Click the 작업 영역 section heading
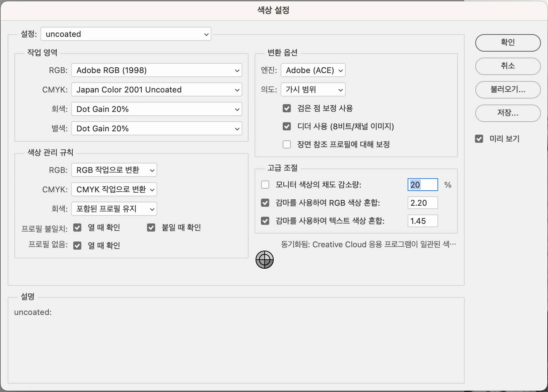 (x=42, y=53)
